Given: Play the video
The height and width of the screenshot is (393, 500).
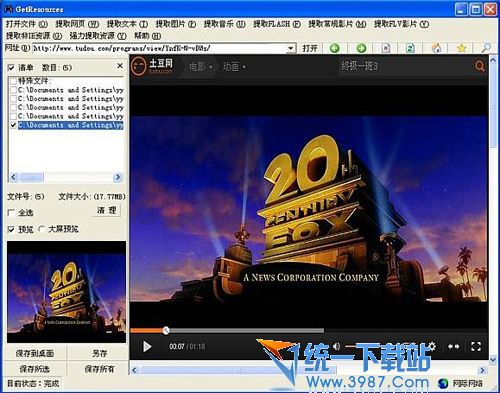Looking at the screenshot, I should (x=147, y=347).
